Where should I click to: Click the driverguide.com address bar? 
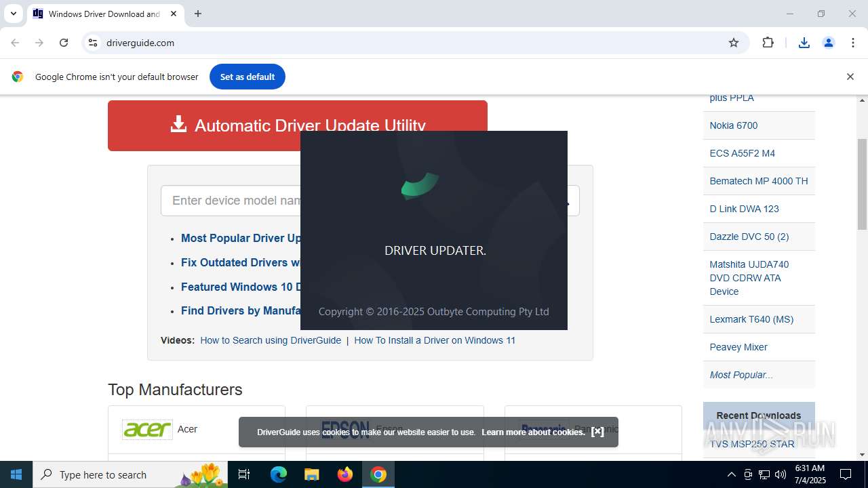(x=414, y=43)
